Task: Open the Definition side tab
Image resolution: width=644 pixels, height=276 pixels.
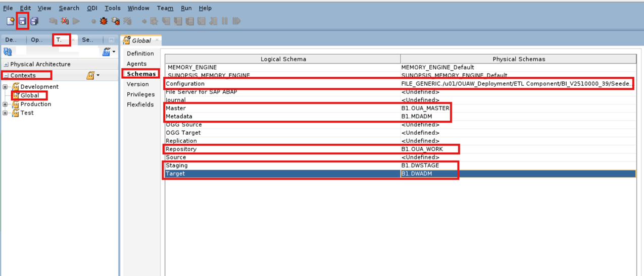Action: click(140, 53)
